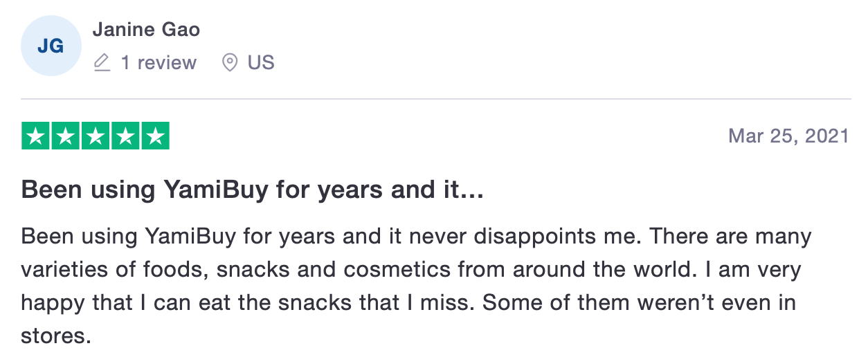Click the third green rating star
This screenshot has width=868, height=357.
pyautogui.click(x=96, y=136)
